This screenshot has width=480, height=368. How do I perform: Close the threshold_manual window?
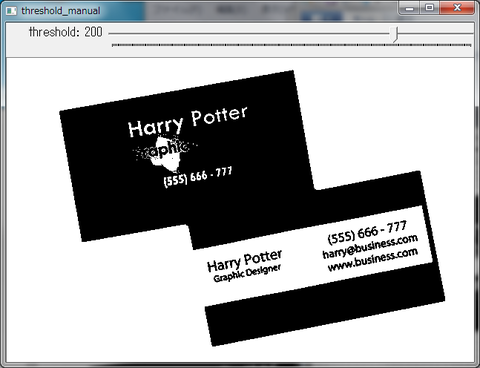(x=457, y=8)
